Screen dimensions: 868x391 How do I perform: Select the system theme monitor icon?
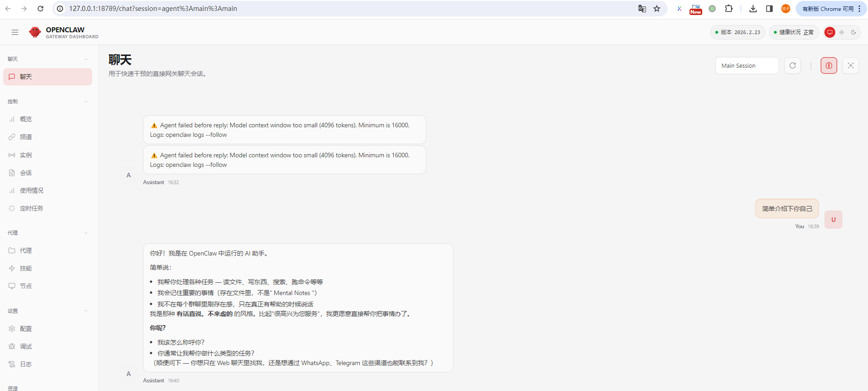click(x=830, y=32)
